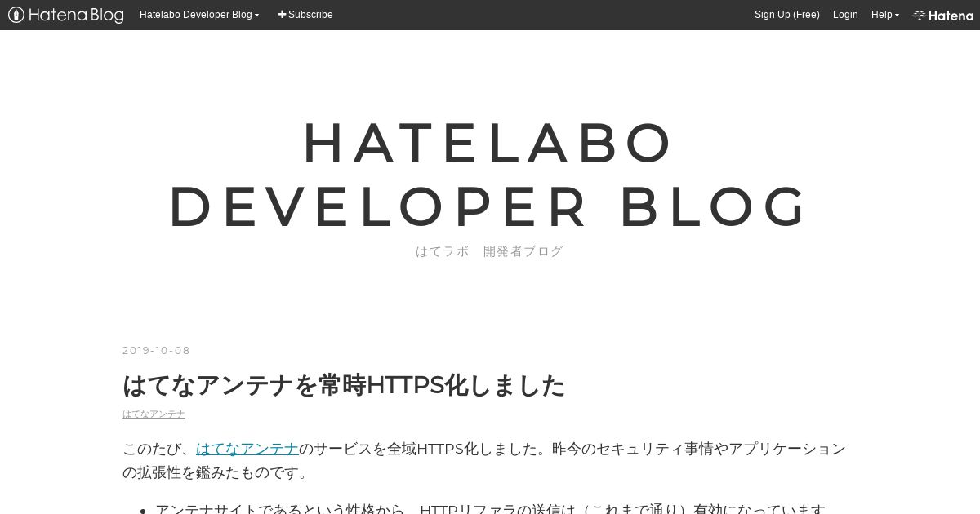
Task: Expand the Help dropdown menu
Action: (884, 15)
